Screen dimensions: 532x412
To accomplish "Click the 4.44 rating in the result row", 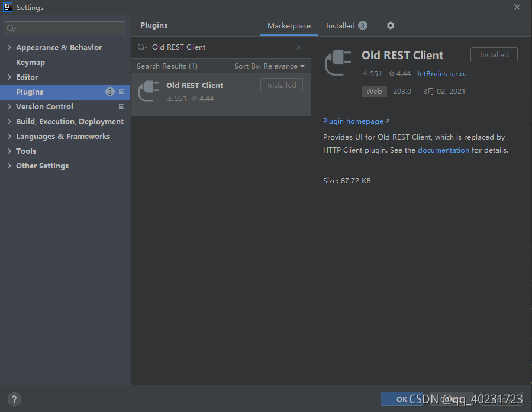I will 203,99.
